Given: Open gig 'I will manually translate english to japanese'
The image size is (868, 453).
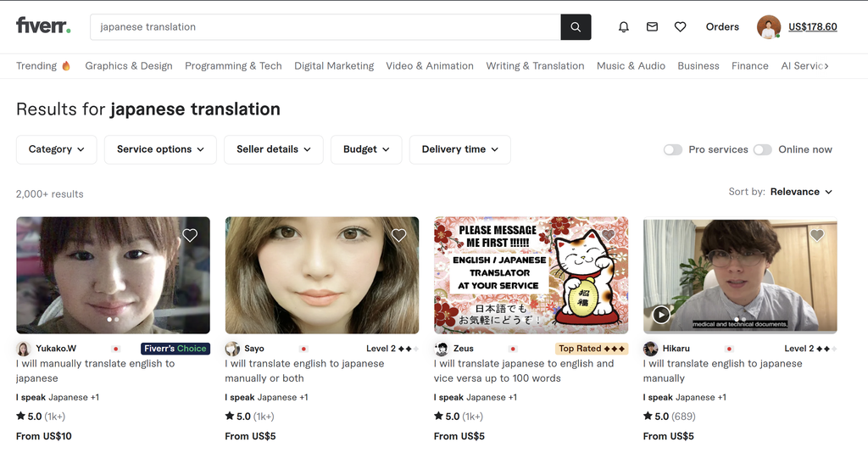Looking at the screenshot, I should pos(95,371).
